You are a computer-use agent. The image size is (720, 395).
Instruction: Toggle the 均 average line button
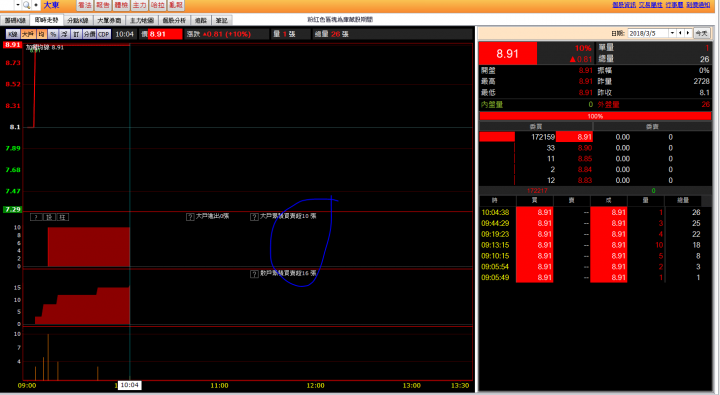[41, 34]
